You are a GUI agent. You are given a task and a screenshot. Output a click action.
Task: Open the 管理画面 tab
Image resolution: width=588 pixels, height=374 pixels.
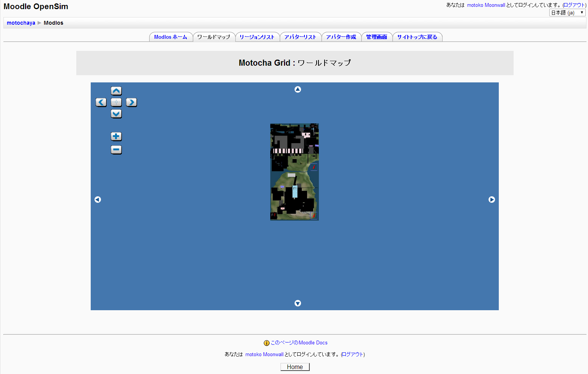point(377,37)
